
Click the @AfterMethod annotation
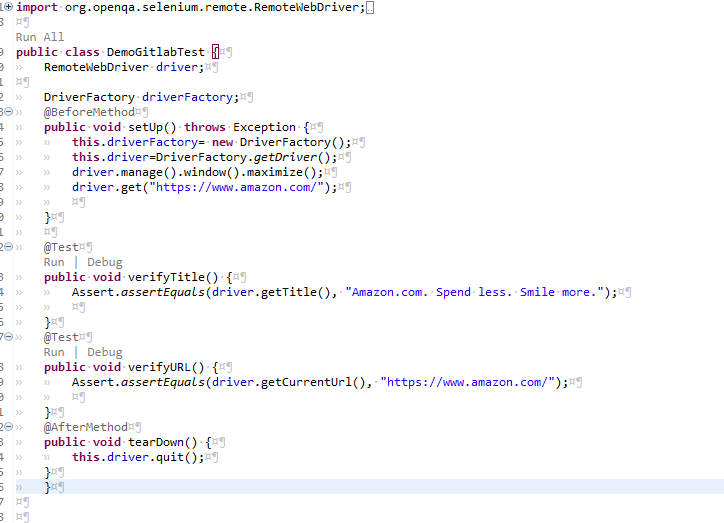(x=86, y=427)
